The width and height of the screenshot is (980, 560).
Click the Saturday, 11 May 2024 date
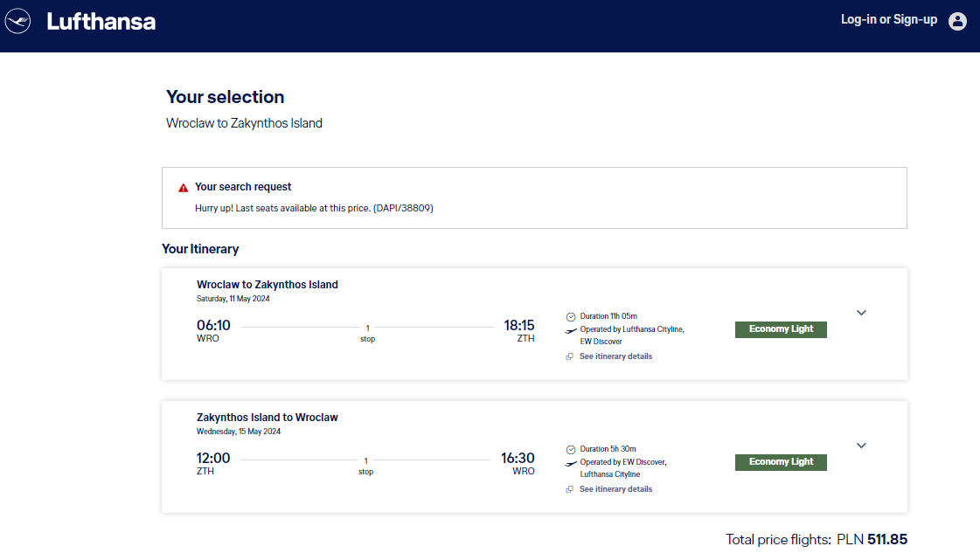(x=233, y=299)
